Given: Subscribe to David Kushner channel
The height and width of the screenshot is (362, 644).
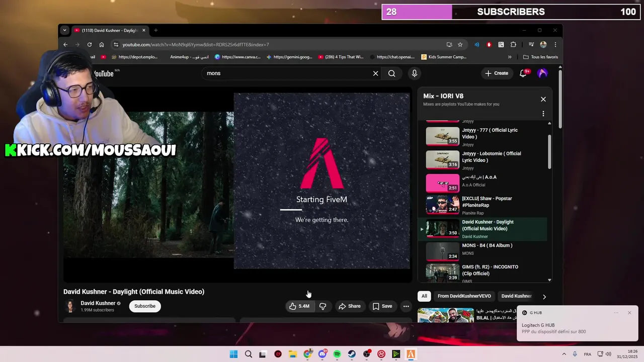Looking at the screenshot, I should (x=145, y=306).
